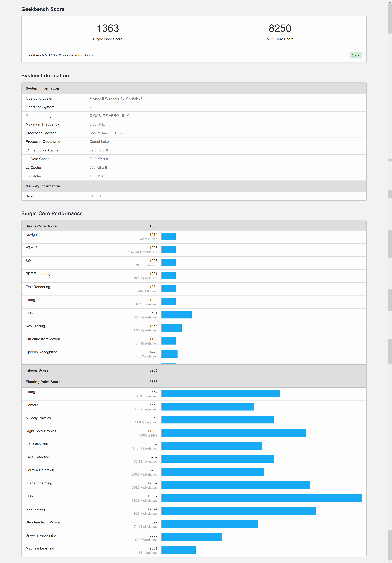The image size is (392, 563).
Task: Click Structure from Motion score 8029
Action: point(154,522)
